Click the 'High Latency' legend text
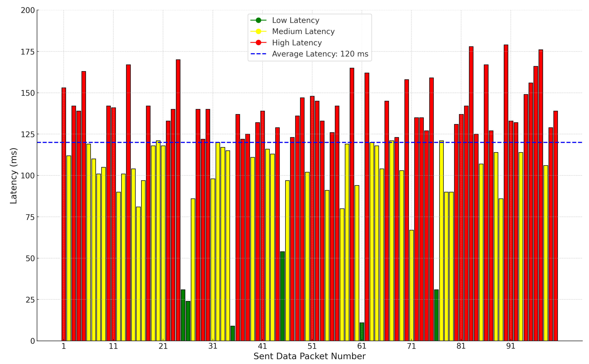589x364 pixels. [x=297, y=43]
